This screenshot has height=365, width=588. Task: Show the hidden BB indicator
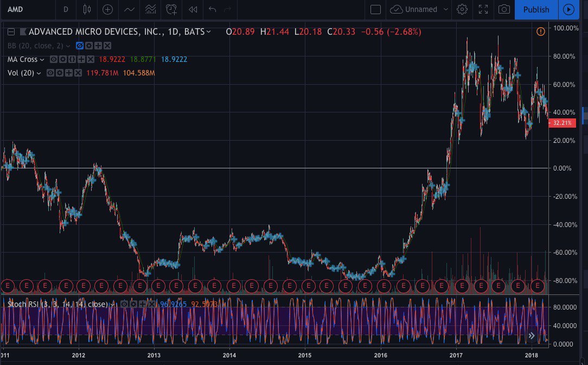[x=80, y=46]
